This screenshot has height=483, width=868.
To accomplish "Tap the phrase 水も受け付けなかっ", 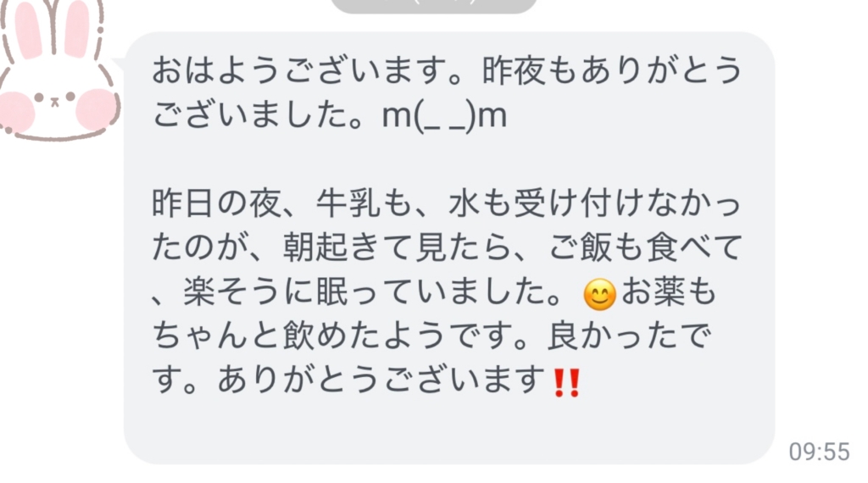I will tap(595, 204).
